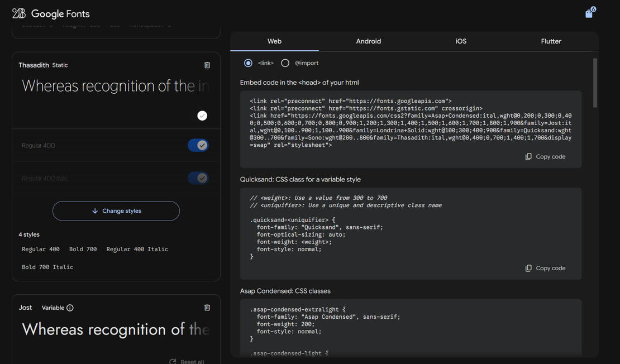
Task: Click the Reset all refresh icon
Action: pos(173,361)
